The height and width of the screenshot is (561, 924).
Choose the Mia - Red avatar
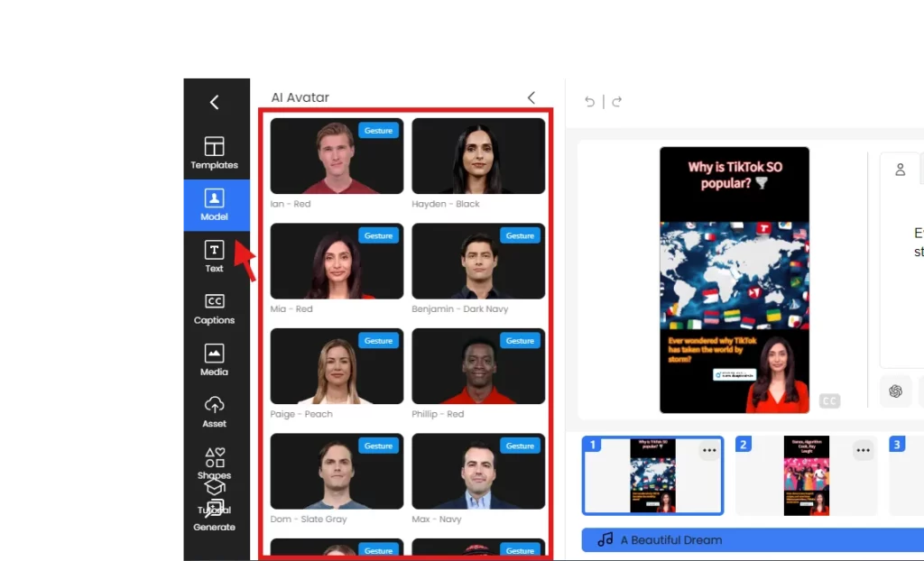(x=337, y=261)
